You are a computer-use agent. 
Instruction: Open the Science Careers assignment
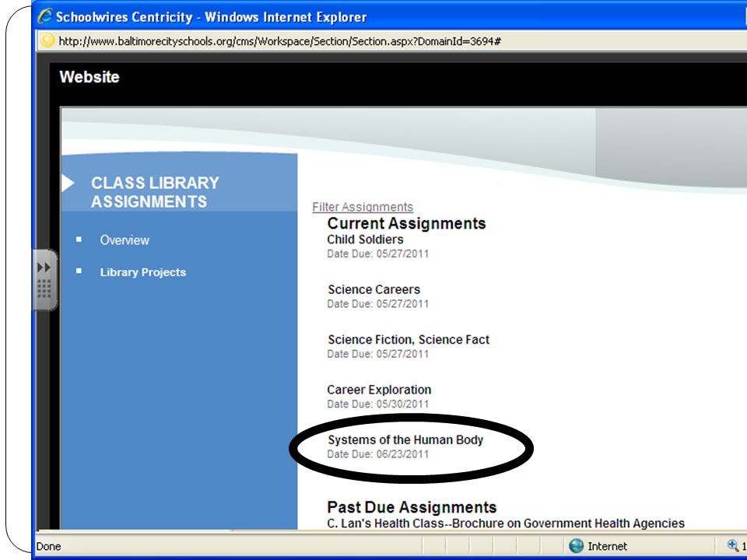[374, 289]
